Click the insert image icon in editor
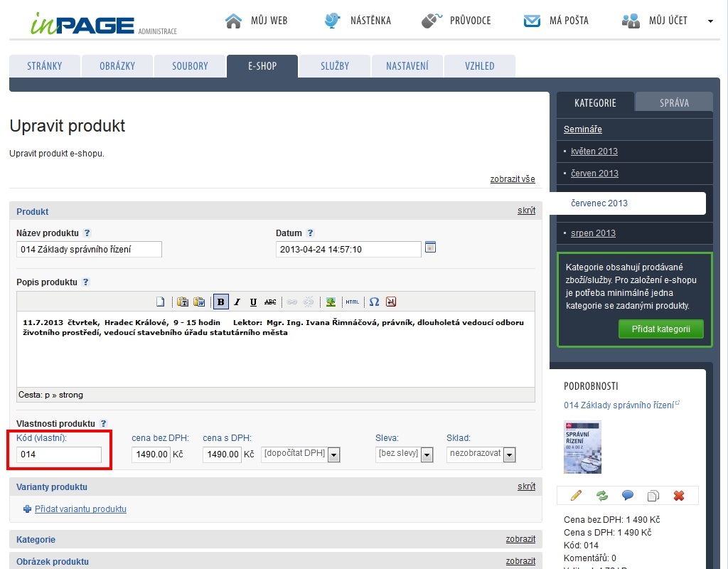Viewport: 728px width, 569px height. click(x=331, y=302)
